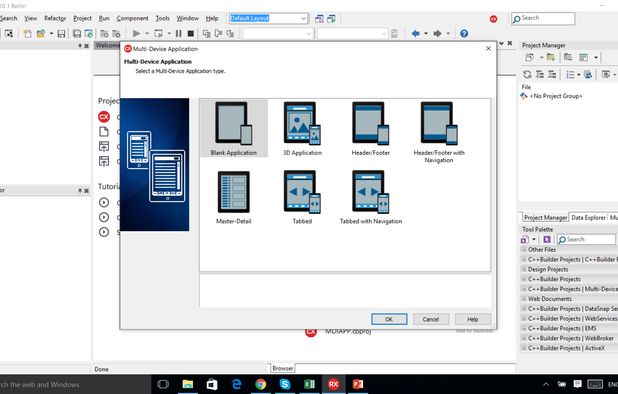The height and width of the screenshot is (394, 618).
Task: Click the Run play toolbar button
Action: point(136,33)
